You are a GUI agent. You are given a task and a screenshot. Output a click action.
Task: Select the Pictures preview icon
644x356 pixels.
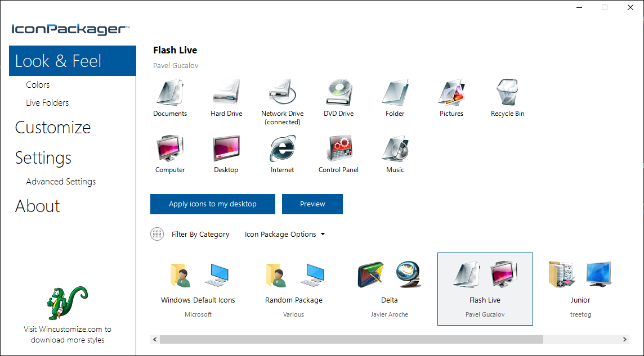point(451,93)
